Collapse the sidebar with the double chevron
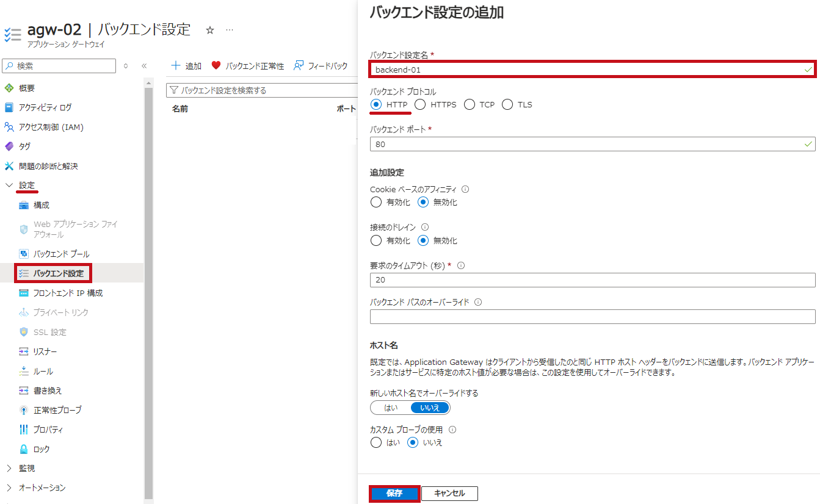820x504 pixels. coord(144,66)
